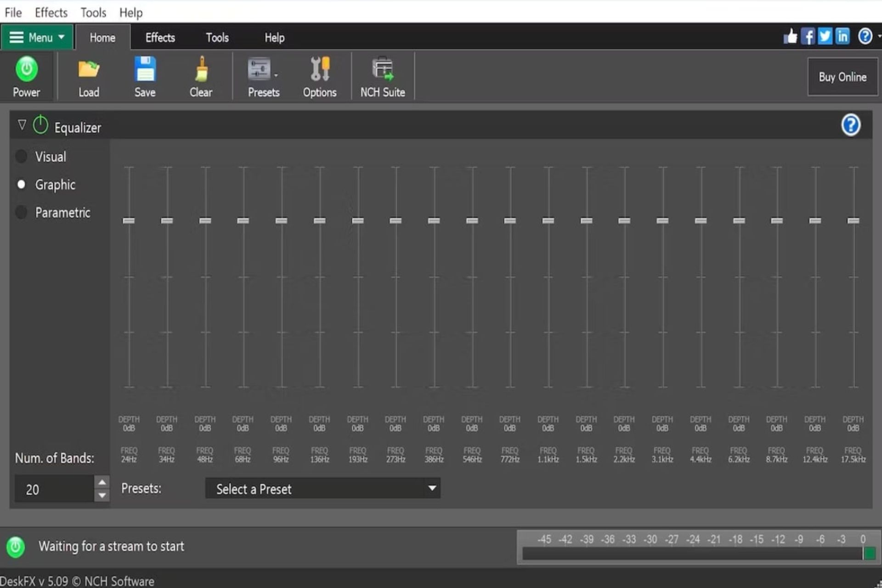
Task: Open the Options wrench icon
Action: coord(320,69)
